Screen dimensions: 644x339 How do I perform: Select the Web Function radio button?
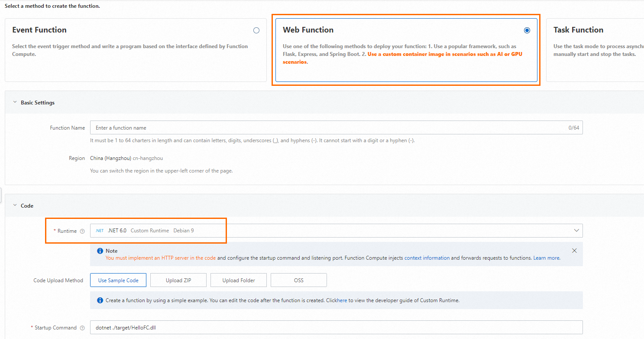point(527,30)
